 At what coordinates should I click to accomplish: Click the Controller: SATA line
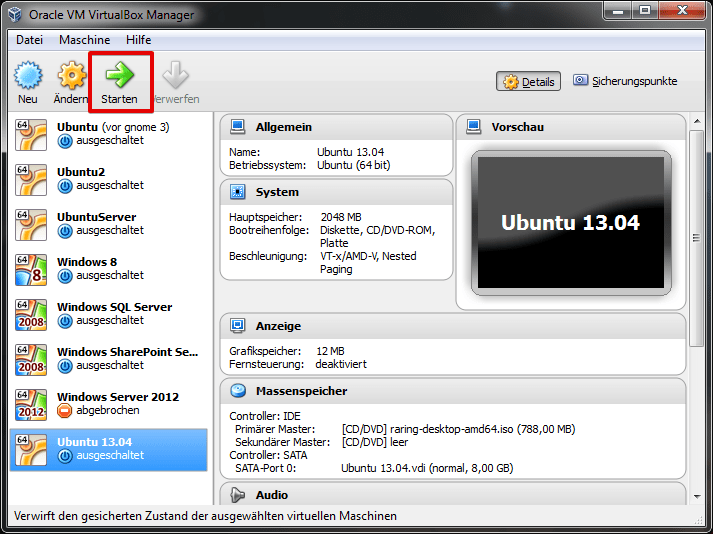(x=268, y=455)
